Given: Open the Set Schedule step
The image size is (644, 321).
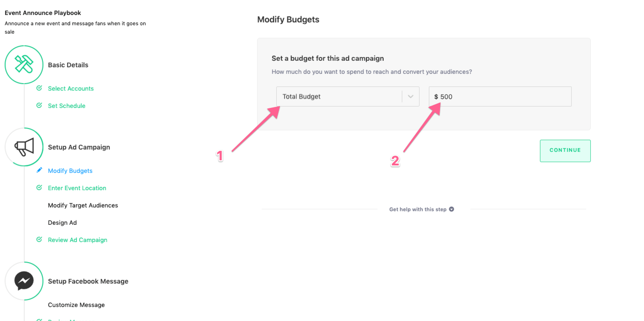Looking at the screenshot, I should click(x=67, y=106).
